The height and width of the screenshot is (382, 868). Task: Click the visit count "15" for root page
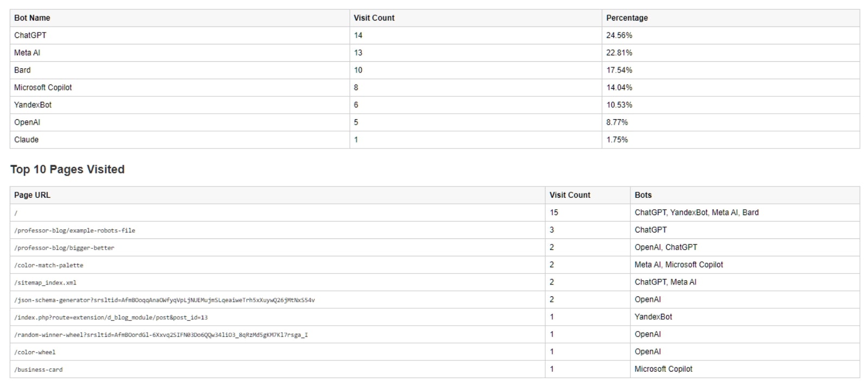pos(554,212)
